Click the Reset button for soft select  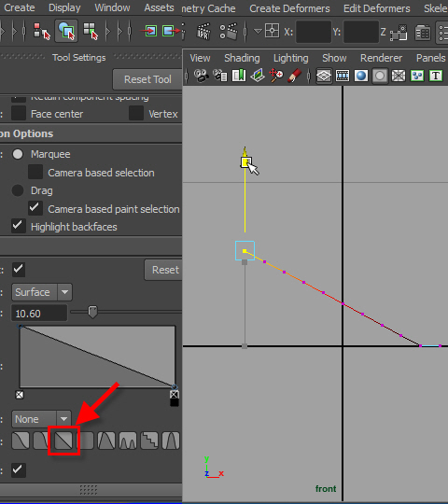tap(164, 270)
